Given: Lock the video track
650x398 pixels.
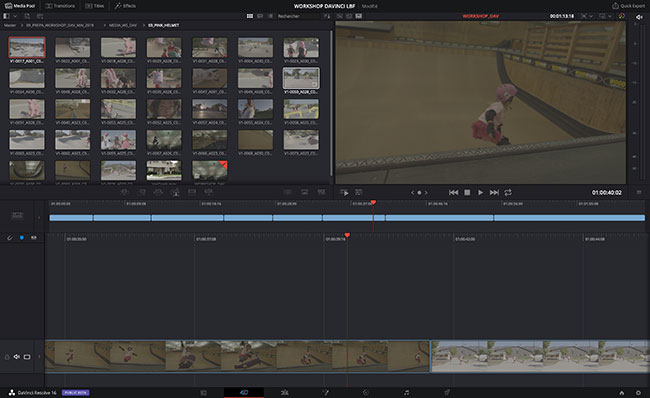Looking at the screenshot, I should tap(7, 357).
